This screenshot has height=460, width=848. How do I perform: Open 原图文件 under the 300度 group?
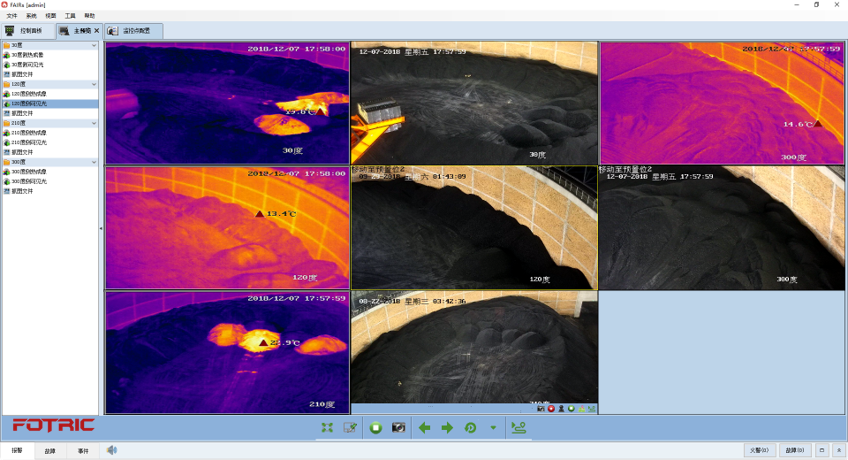50,191
